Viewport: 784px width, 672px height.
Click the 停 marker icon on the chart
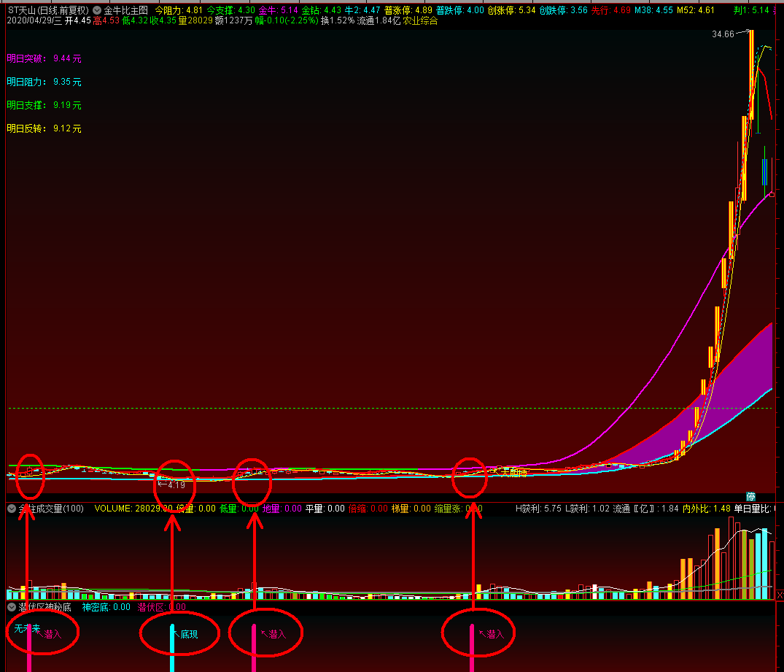click(750, 496)
